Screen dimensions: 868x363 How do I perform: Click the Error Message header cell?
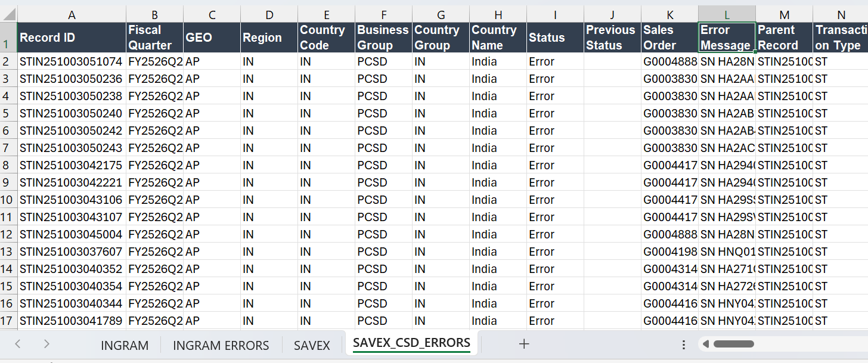tap(727, 38)
